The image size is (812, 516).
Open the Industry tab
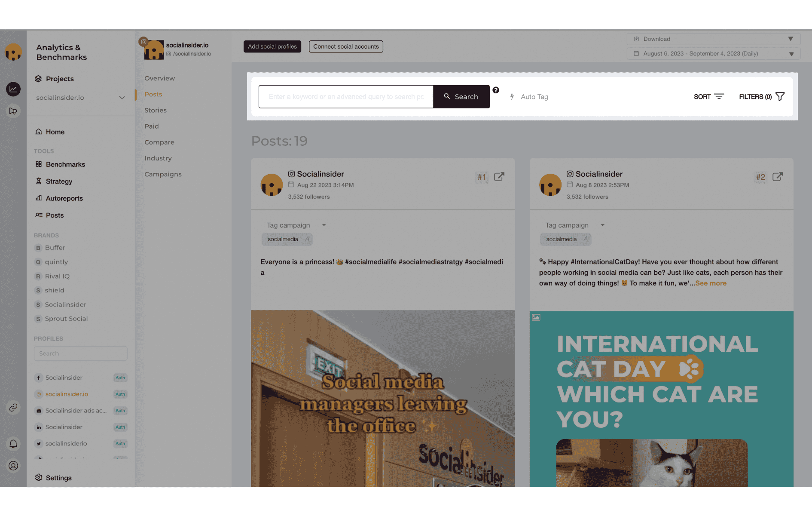pos(158,158)
